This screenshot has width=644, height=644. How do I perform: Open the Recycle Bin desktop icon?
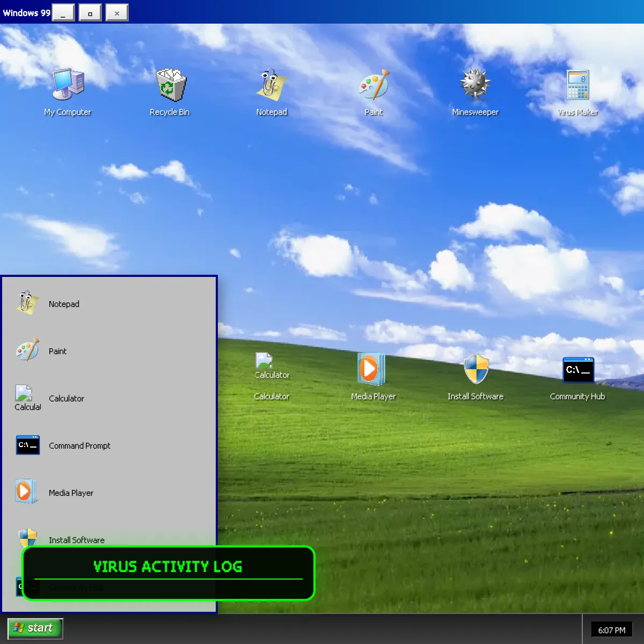tap(170, 92)
